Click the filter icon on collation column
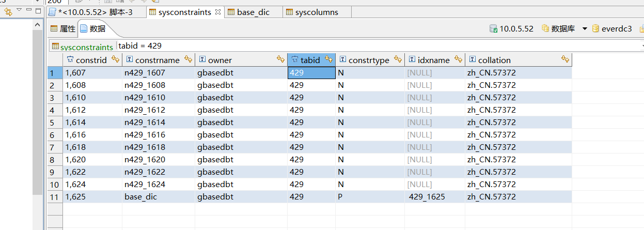Viewport: 644px width, 230px height. coord(566,59)
